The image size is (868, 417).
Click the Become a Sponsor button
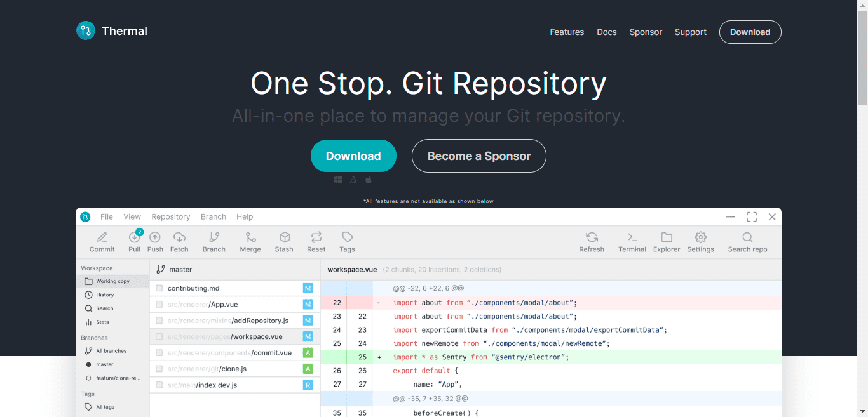pos(479,156)
